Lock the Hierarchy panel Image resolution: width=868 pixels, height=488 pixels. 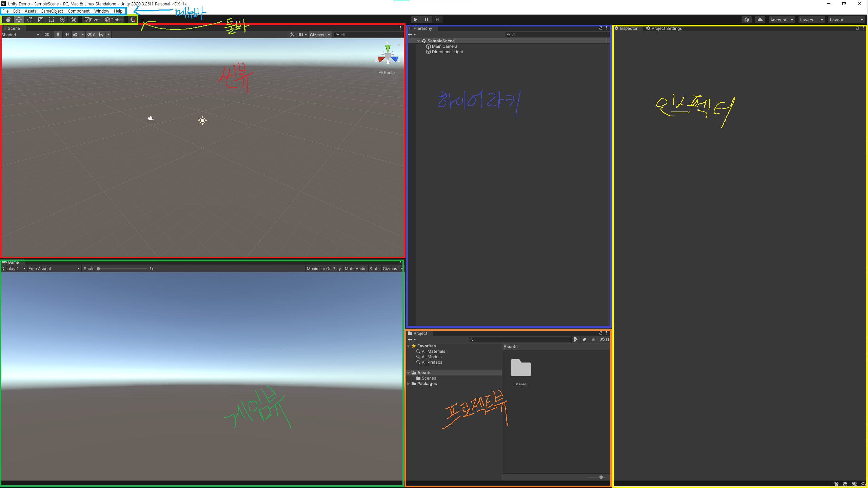pos(601,28)
